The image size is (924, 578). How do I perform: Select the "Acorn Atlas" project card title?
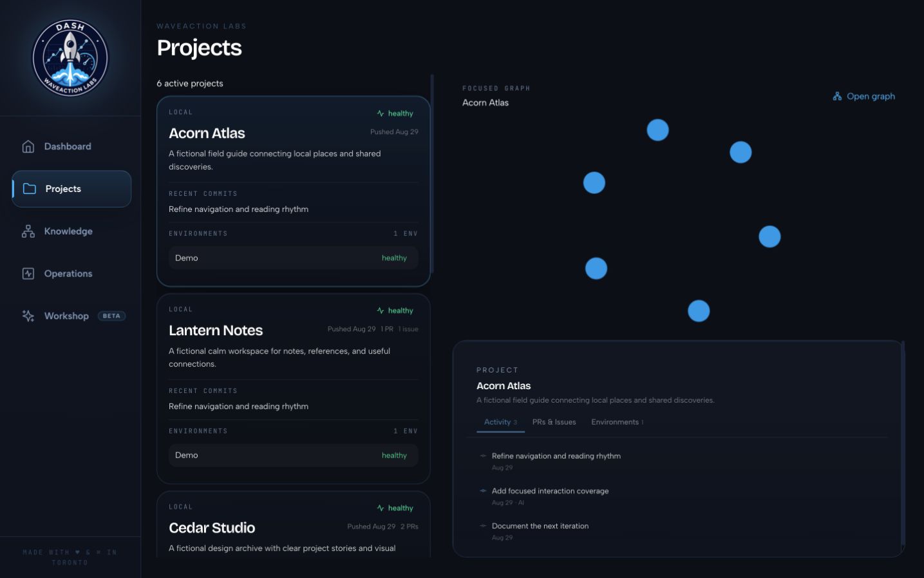[207, 133]
